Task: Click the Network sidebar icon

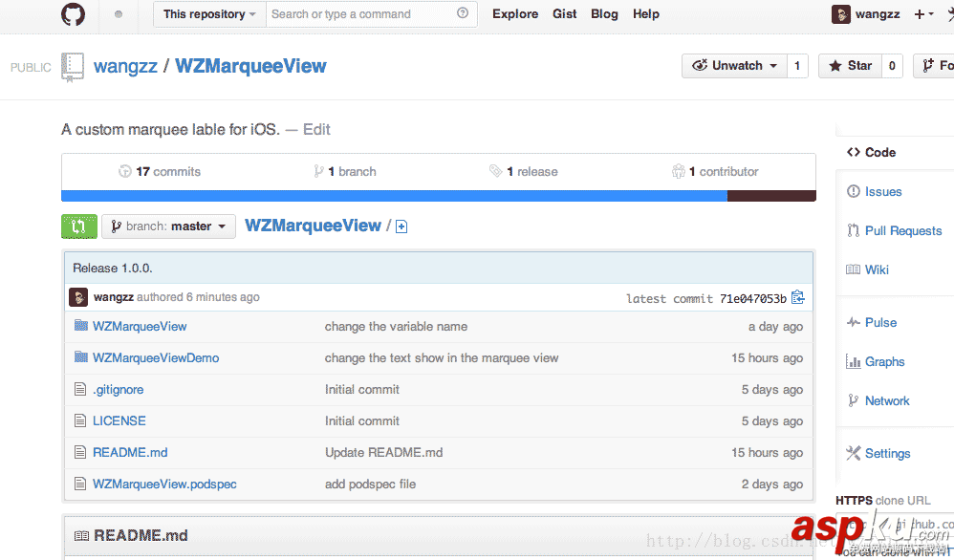Action: click(x=853, y=400)
